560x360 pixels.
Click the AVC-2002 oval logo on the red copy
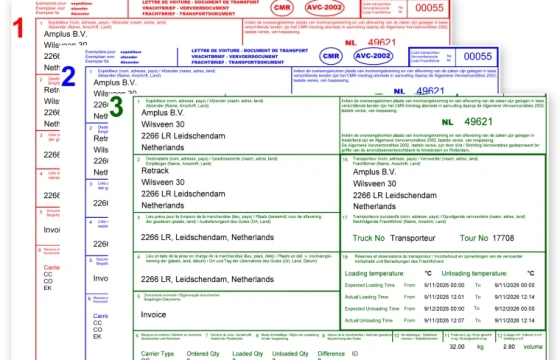pos(325,8)
